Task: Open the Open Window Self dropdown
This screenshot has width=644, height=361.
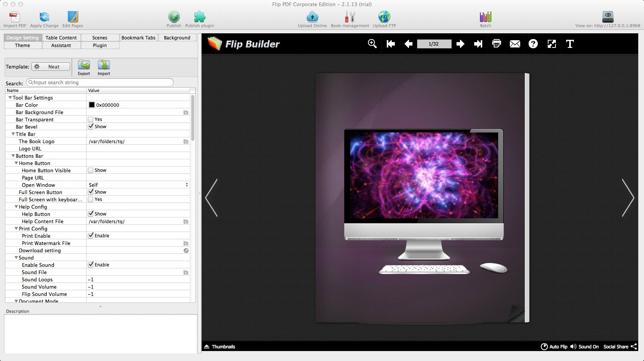Action: (138, 185)
